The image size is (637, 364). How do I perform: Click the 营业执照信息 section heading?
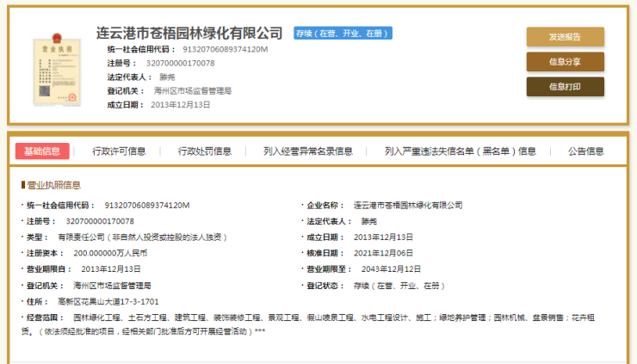(x=53, y=185)
